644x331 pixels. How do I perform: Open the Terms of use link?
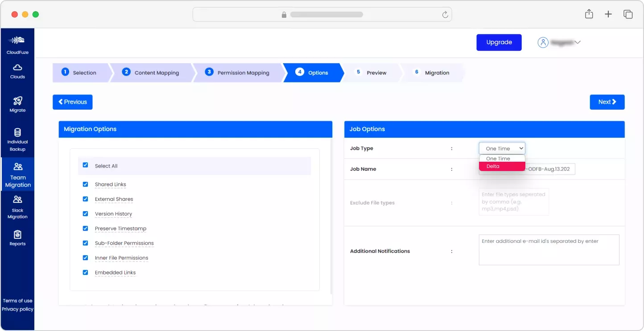(x=17, y=301)
